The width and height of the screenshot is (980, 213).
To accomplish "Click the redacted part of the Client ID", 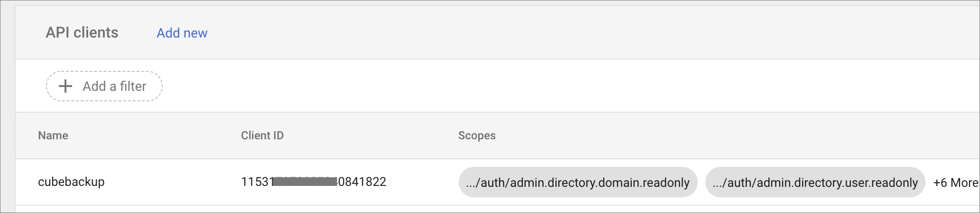I will [305, 182].
